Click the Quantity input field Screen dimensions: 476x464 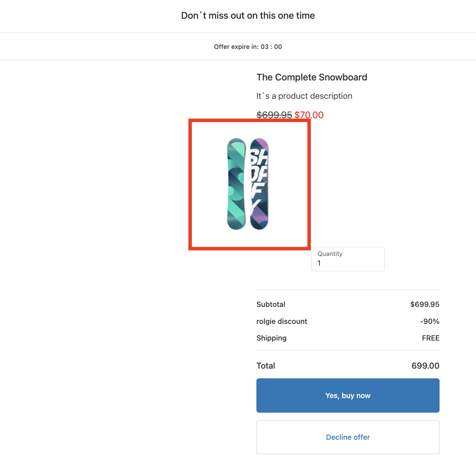pyautogui.click(x=348, y=259)
